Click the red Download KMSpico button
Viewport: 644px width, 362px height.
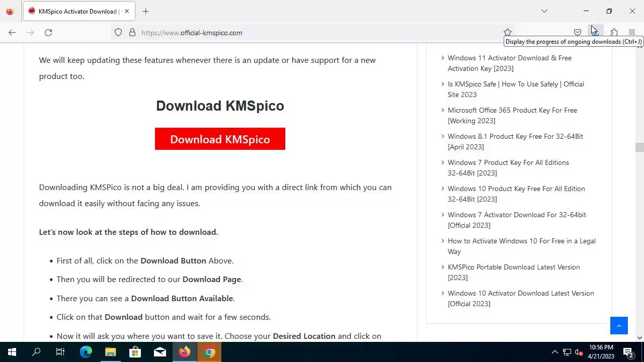[220, 139]
